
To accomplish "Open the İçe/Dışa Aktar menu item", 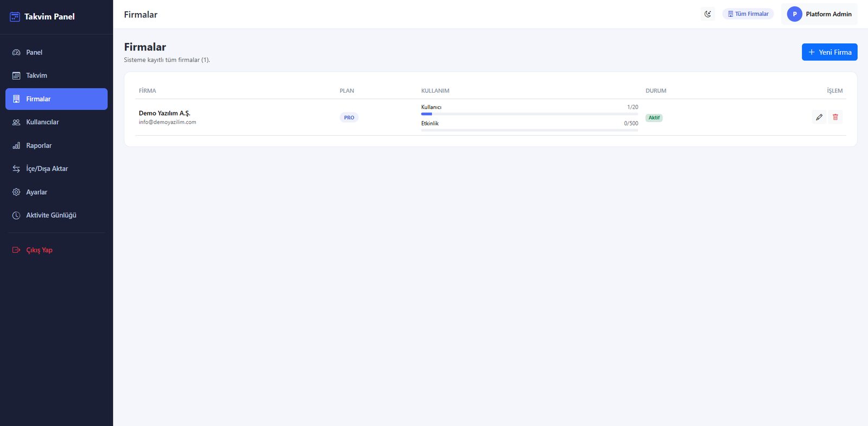I will pos(56,169).
